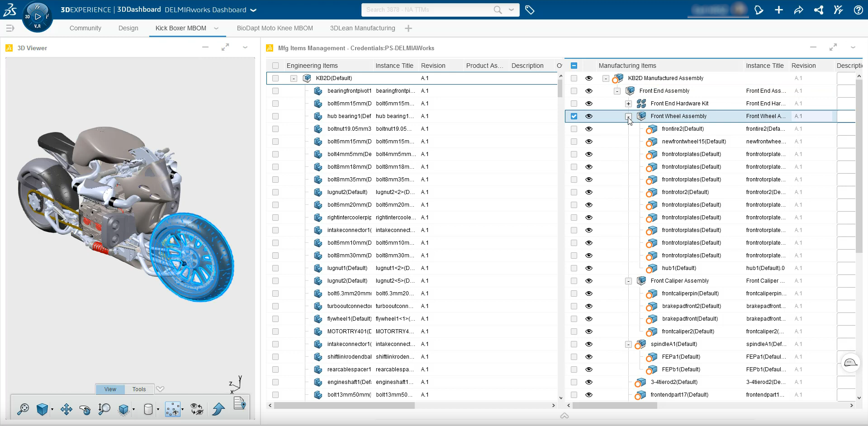
Task: Switch to the Design tab
Action: pyautogui.click(x=128, y=28)
